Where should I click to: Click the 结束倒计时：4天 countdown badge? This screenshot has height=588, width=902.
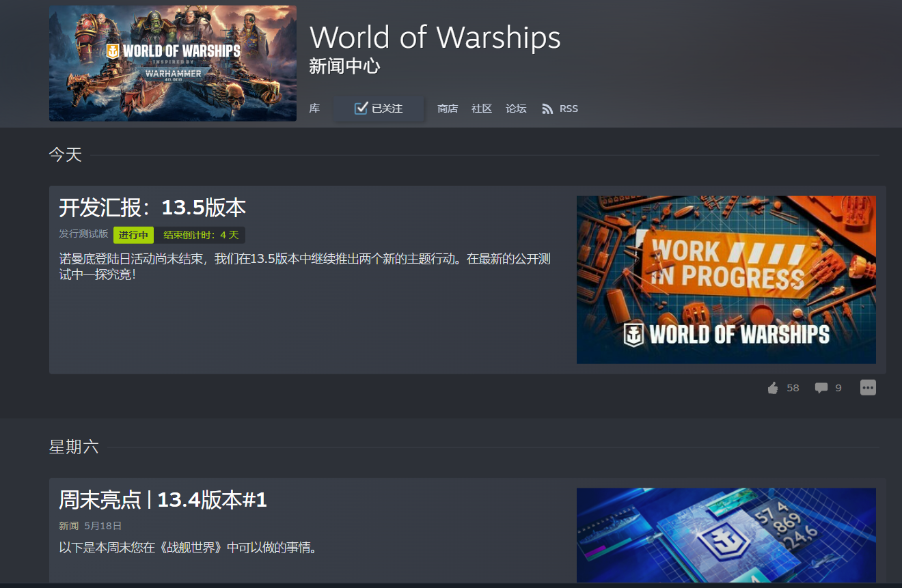point(201,235)
